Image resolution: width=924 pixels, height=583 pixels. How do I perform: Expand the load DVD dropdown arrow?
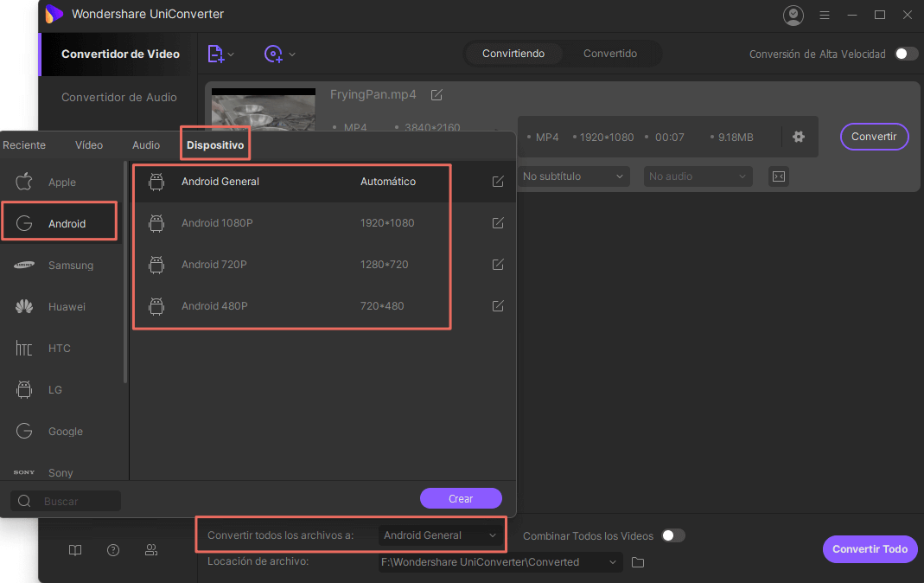tap(292, 54)
